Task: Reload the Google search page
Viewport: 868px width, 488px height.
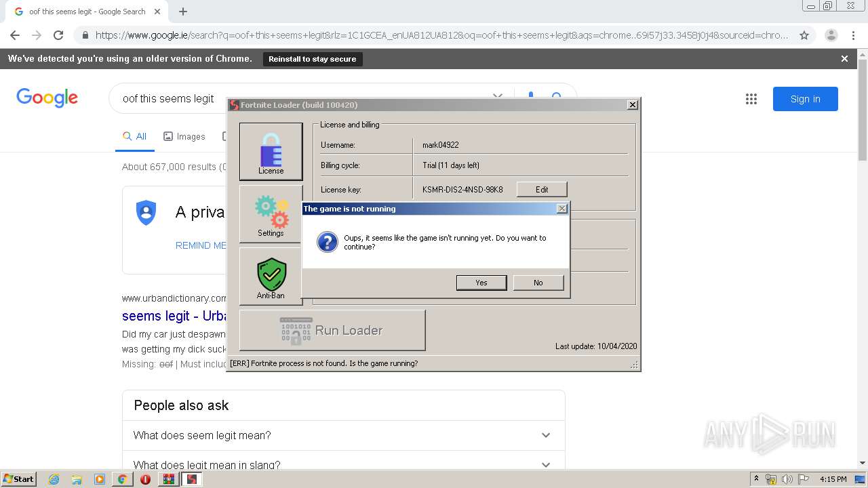Action: (x=58, y=35)
